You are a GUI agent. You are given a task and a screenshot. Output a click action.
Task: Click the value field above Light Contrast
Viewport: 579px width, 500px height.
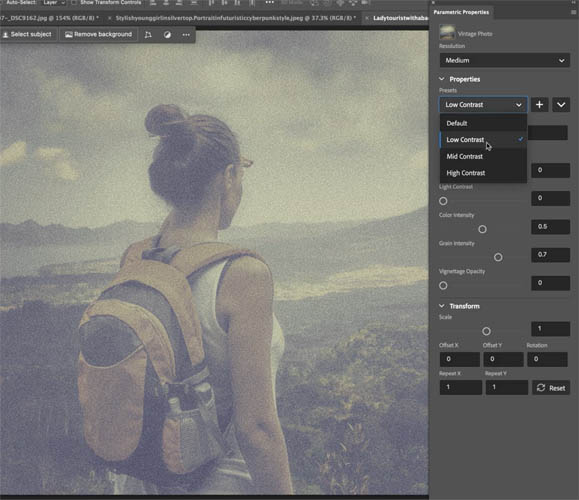point(550,170)
